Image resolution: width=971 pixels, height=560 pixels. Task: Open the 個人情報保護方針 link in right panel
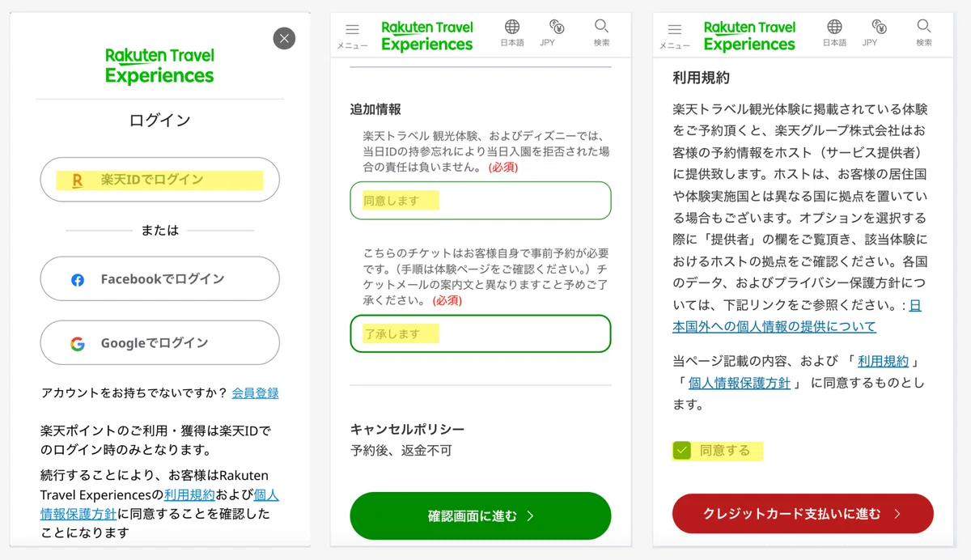pos(739,383)
